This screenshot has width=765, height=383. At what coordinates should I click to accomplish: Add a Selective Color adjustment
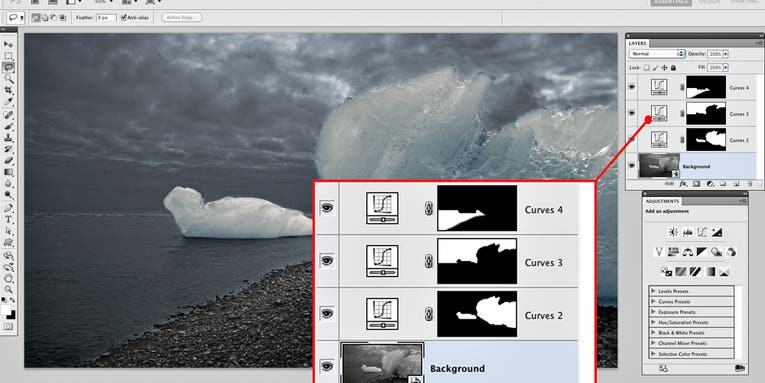[x=725, y=272]
